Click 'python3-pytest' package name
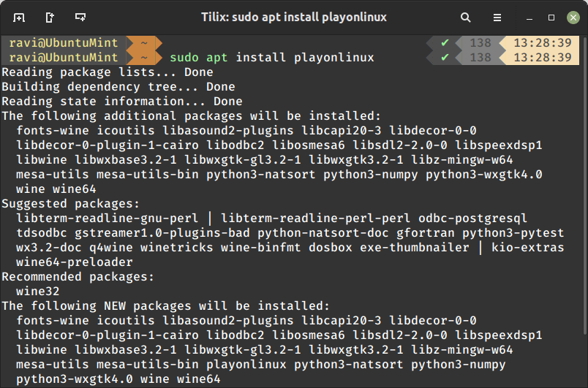This screenshot has width=588, height=388. pos(513,232)
